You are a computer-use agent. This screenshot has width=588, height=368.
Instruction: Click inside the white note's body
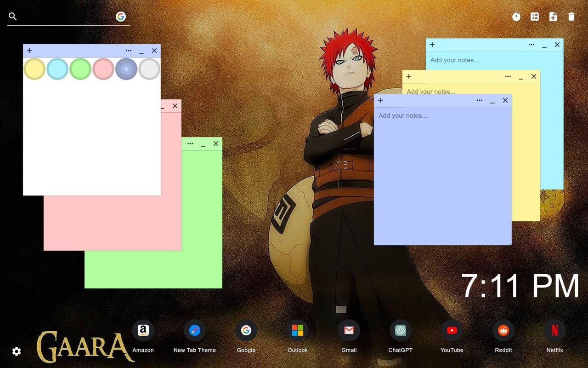pos(92,138)
